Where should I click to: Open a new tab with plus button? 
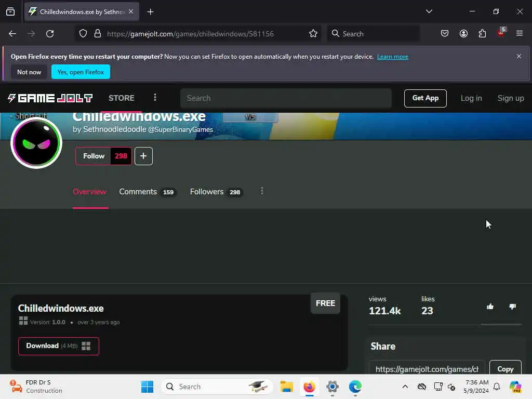pos(150,12)
